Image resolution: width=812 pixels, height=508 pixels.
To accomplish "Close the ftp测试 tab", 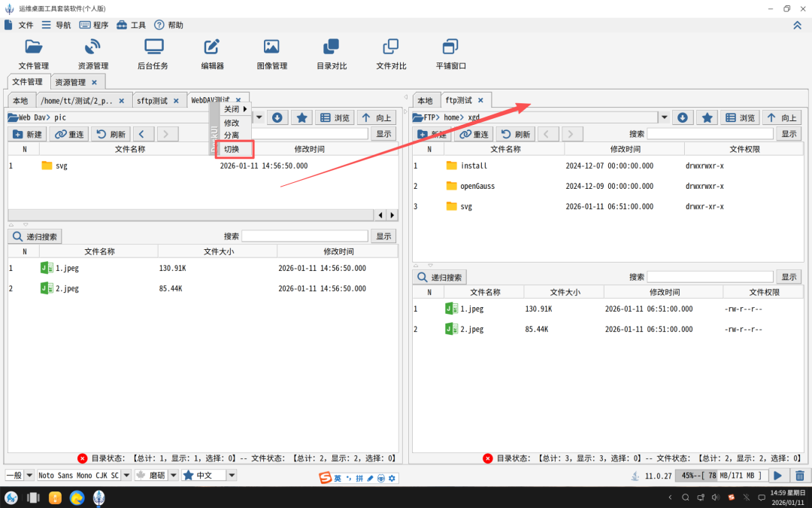I will (x=480, y=100).
